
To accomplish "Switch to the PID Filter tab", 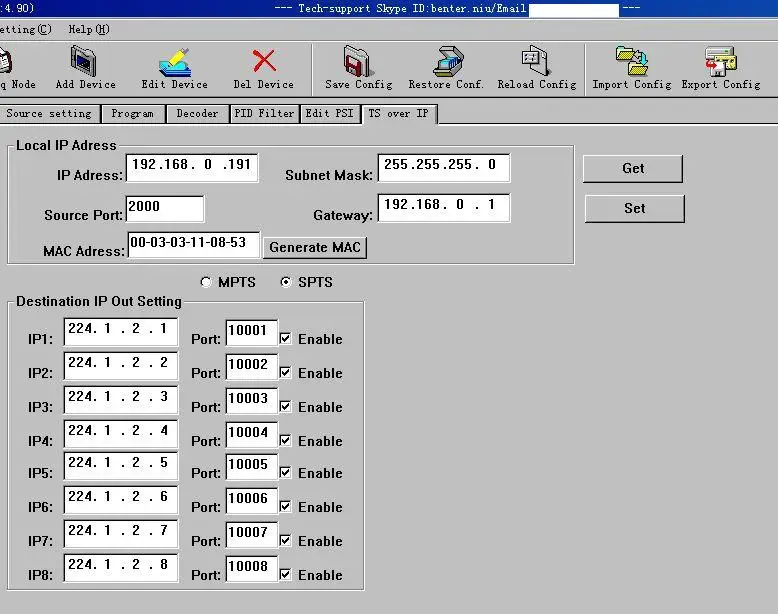I will pos(263,114).
